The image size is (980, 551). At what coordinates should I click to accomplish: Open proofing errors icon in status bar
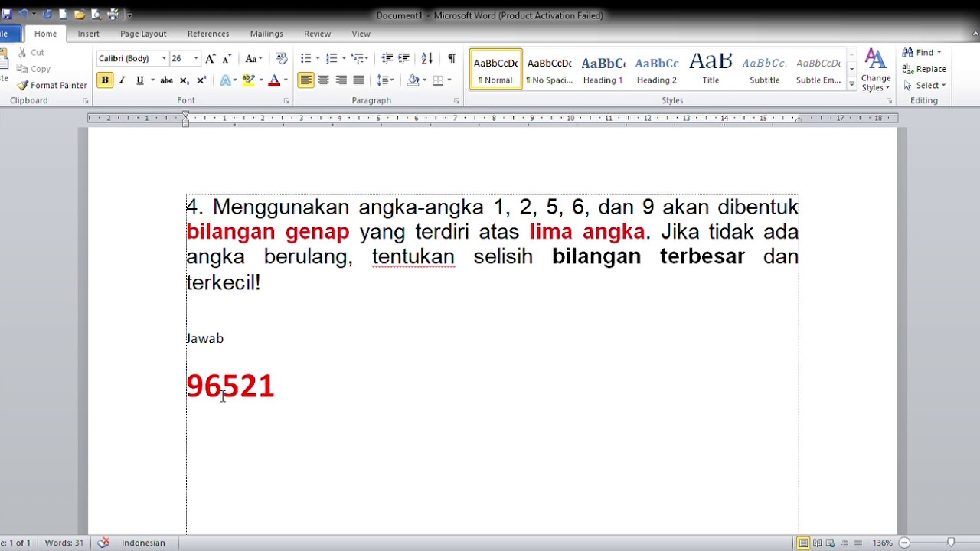pyautogui.click(x=103, y=543)
